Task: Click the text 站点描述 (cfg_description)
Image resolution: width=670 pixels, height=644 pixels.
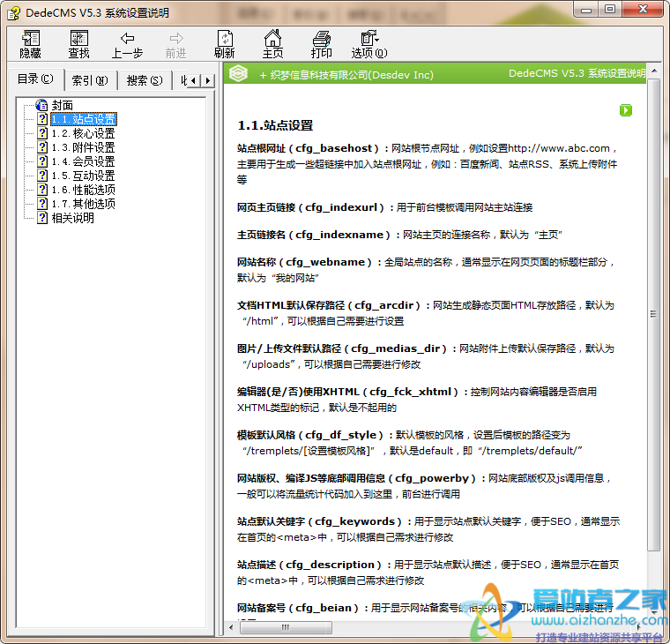Action: pos(309,565)
